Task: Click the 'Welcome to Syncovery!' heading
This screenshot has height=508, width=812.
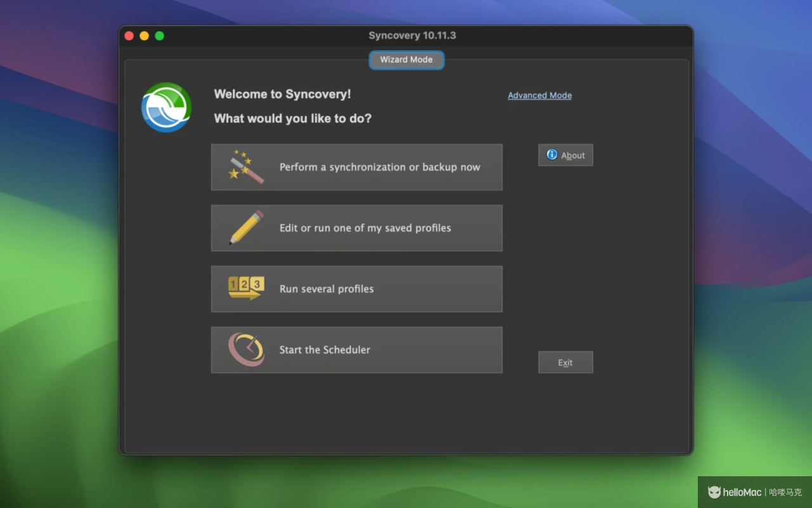Action: point(282,94)
